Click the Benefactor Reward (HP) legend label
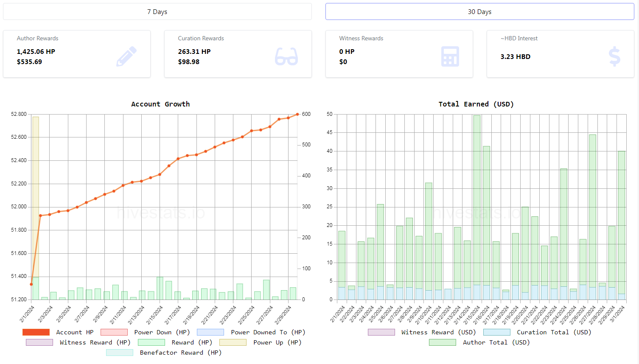The height and width of the screenshot is (364, 639). tap(181, 353)
